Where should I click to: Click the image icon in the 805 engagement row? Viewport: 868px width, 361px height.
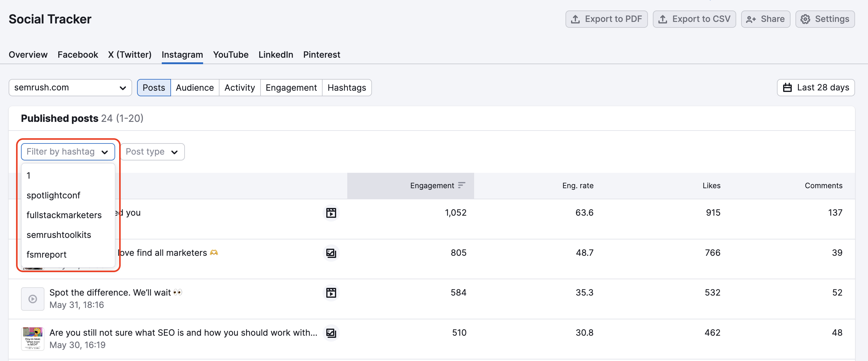(331, 253)
